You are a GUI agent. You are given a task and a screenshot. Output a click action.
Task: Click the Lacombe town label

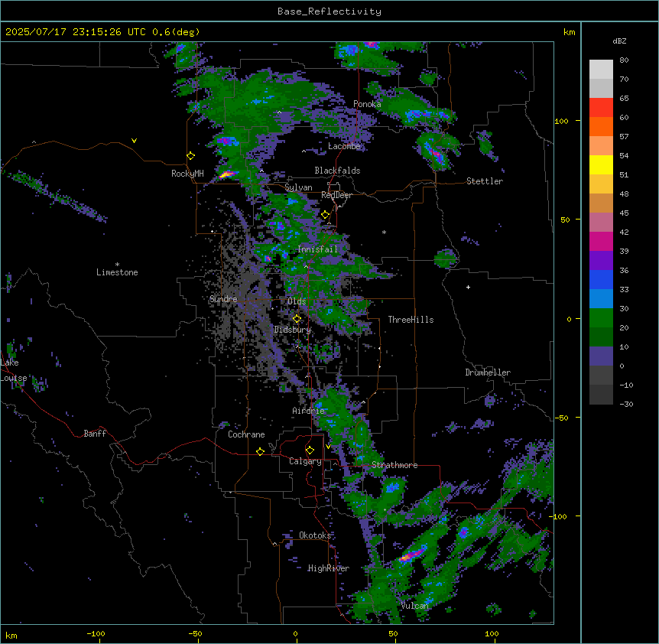pos(344,146)
